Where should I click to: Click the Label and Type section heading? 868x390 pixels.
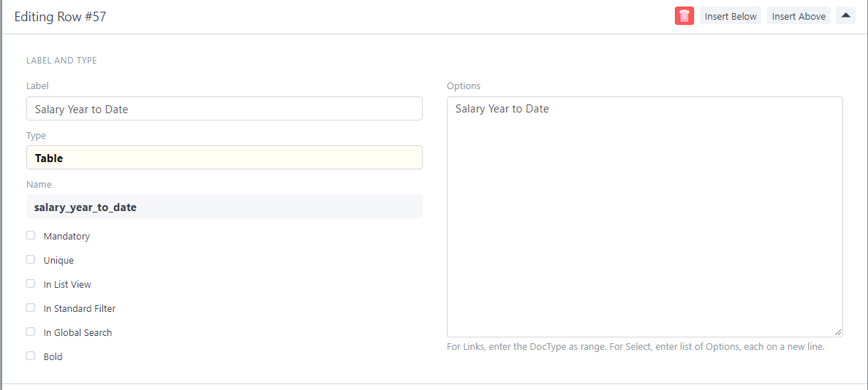[61, 61]
